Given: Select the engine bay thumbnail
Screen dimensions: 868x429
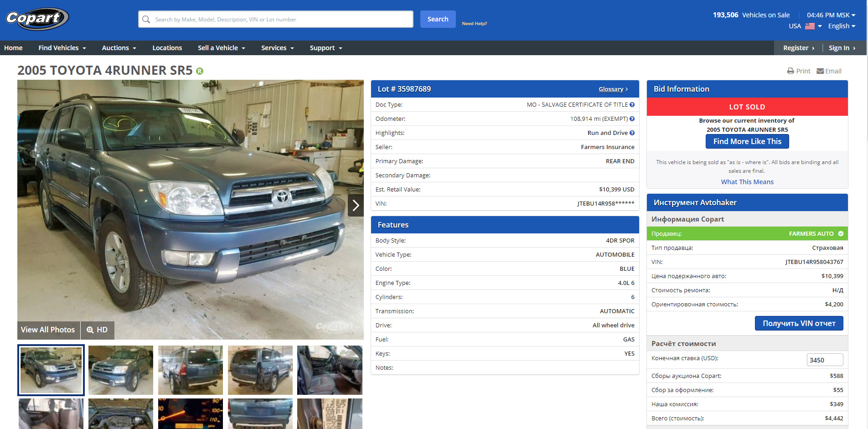Looking at the screenshot, I should pos(121,414).
